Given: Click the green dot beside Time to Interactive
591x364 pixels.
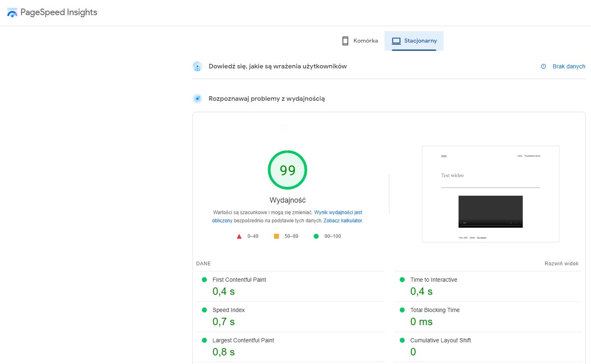Looking at the screenshot, I should 402,280.
